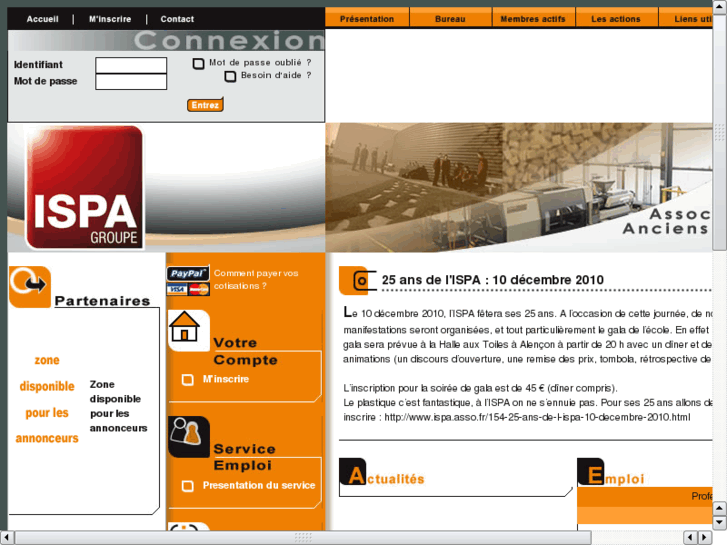Click the scroll-up arrow above scroll-down arrow

coord(719,508)
